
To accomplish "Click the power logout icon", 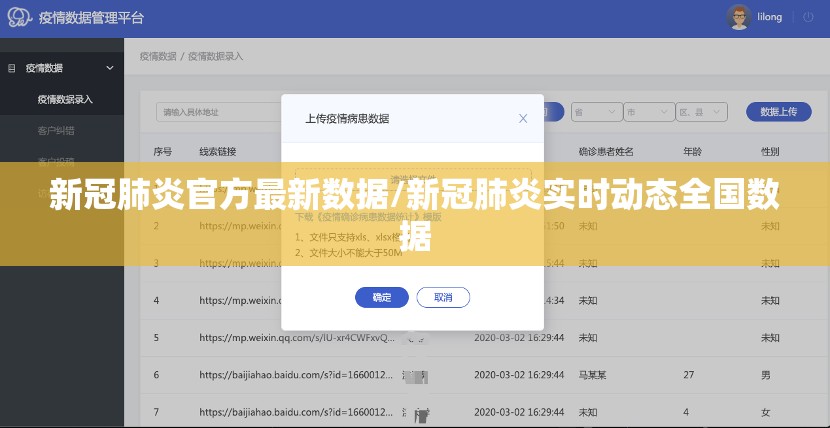I will 808,17.
